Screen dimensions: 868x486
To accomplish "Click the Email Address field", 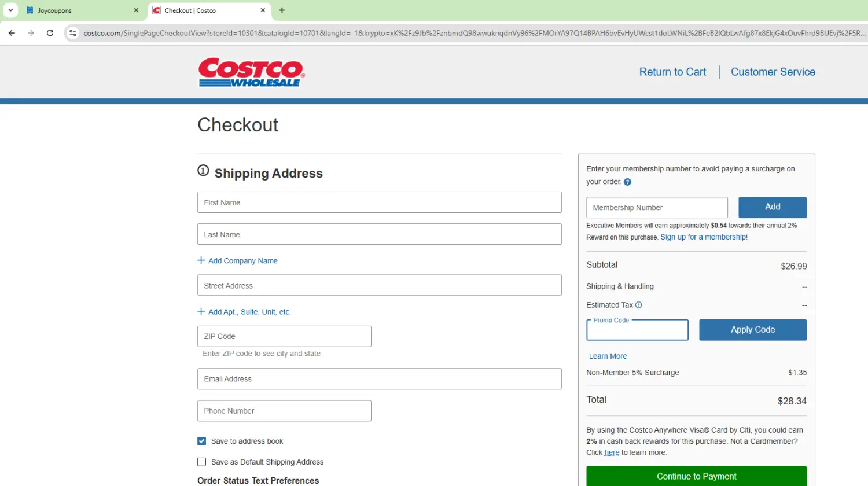I will point(380,379).
